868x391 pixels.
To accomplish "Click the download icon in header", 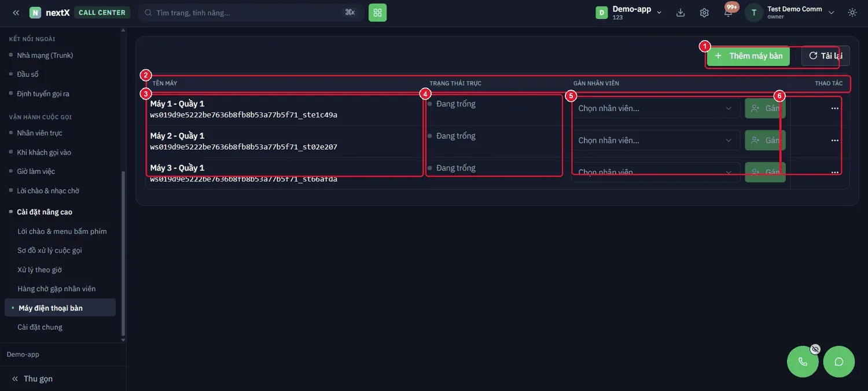I will coord(681,12).
